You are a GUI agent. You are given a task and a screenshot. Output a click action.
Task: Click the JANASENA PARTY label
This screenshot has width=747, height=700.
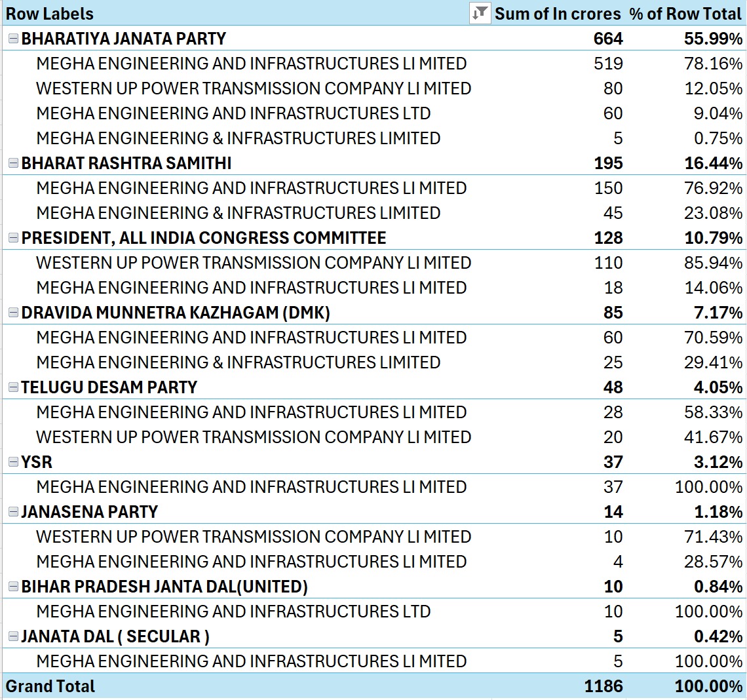(x=90, y=512)
